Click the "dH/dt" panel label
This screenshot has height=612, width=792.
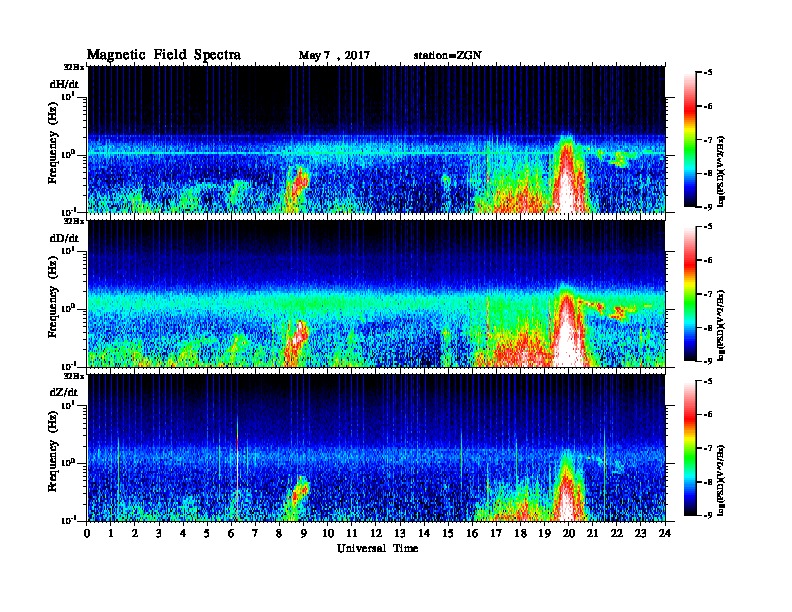click(x=64, y=84)
